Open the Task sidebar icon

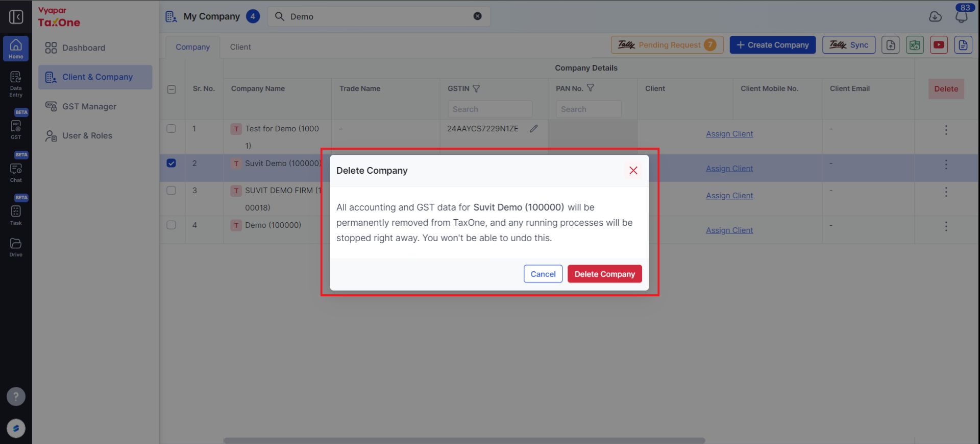pos(16,215)
